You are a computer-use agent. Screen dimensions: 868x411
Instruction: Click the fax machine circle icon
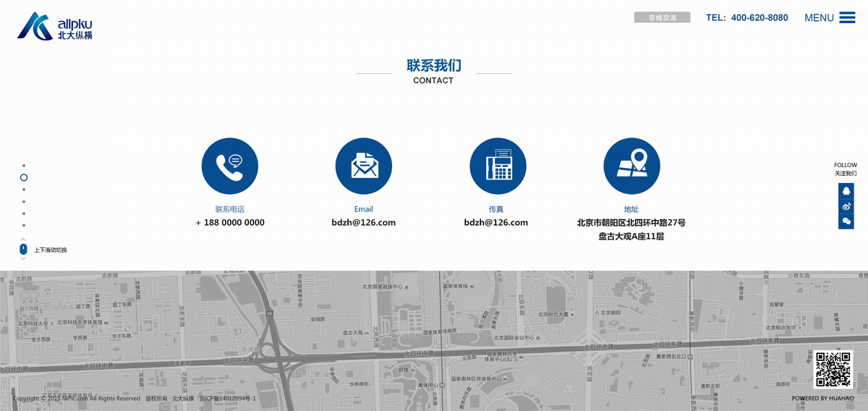[498, 166]
